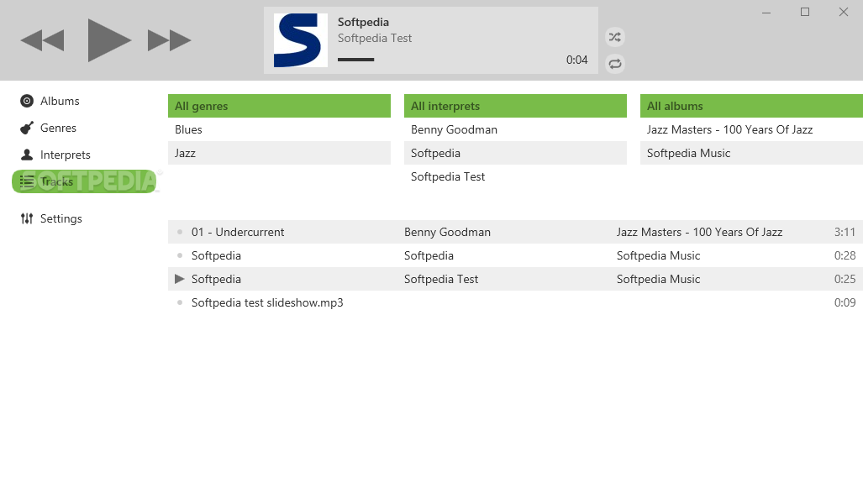Click the Settings sliders icon
The width and height of the screenshot is (863, 504).
point(27,219)
